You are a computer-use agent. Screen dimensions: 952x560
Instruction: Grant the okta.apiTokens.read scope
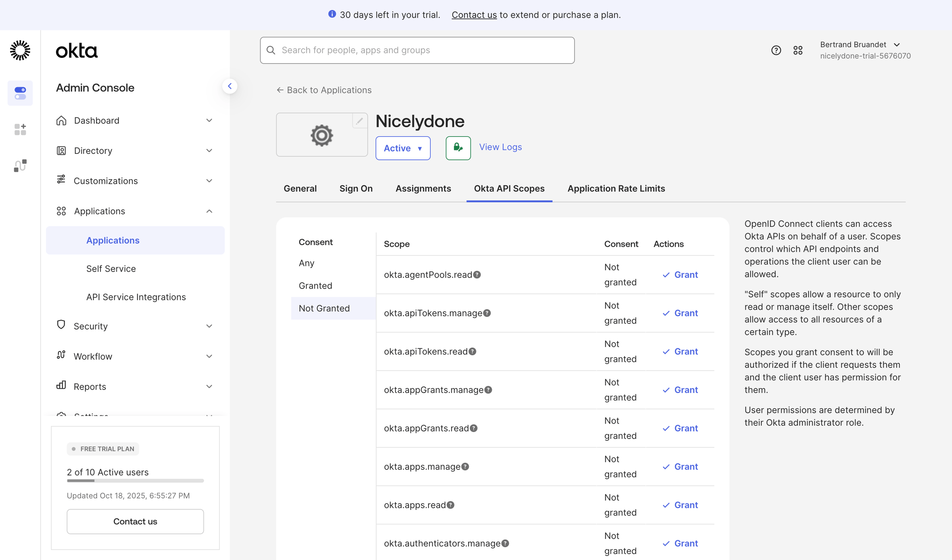pyautogui.click(x=680, y=351)
